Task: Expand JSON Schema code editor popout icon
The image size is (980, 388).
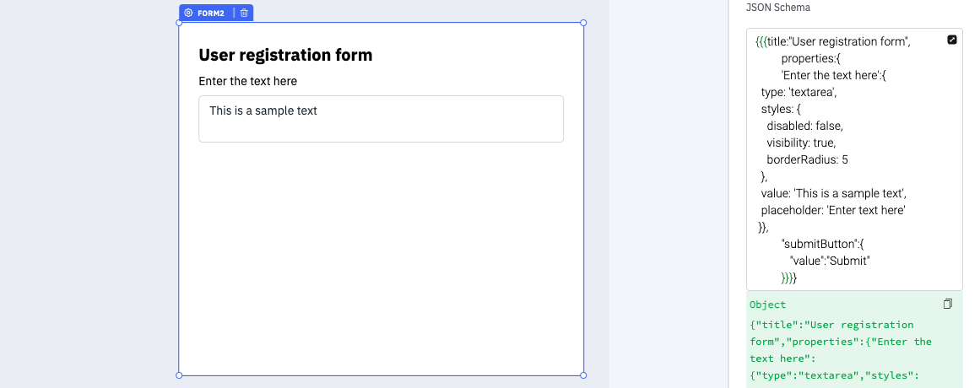Action: (951, 40)
